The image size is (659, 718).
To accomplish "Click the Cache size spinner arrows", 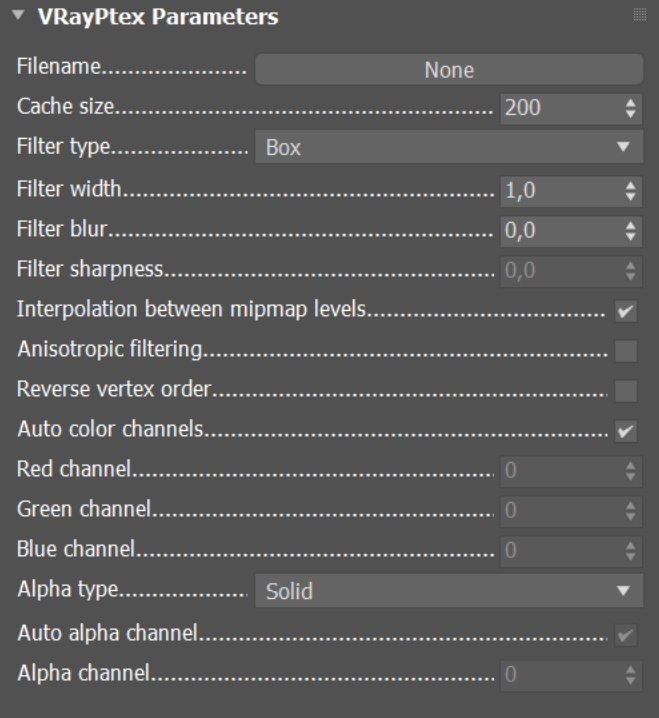I will tap(629, 108).
